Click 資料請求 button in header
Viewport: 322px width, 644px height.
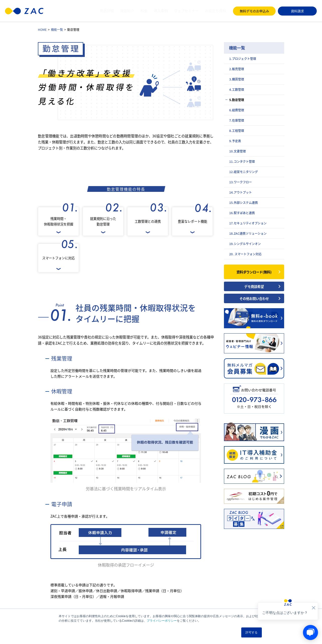tap(297, 11)
